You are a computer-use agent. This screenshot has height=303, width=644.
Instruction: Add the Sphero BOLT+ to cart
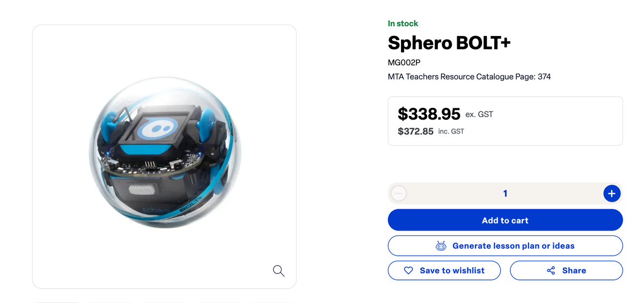505,220
